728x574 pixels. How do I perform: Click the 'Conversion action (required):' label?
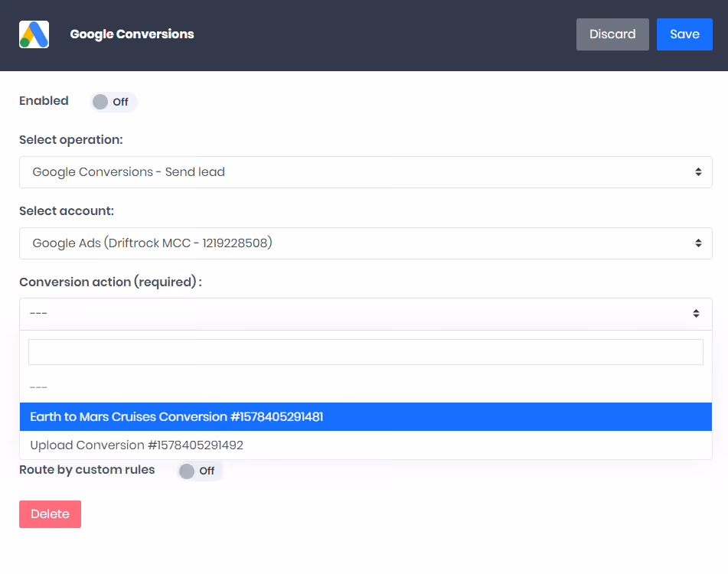pos(110,282)
